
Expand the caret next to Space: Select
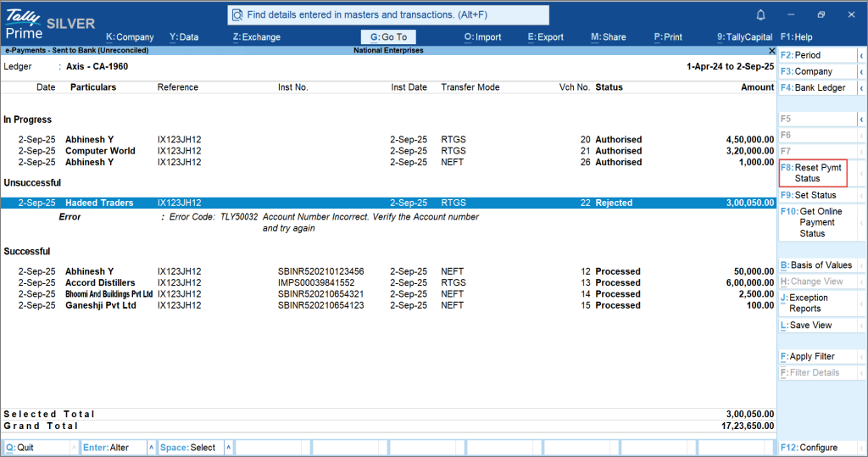click(x=228, y=448)
